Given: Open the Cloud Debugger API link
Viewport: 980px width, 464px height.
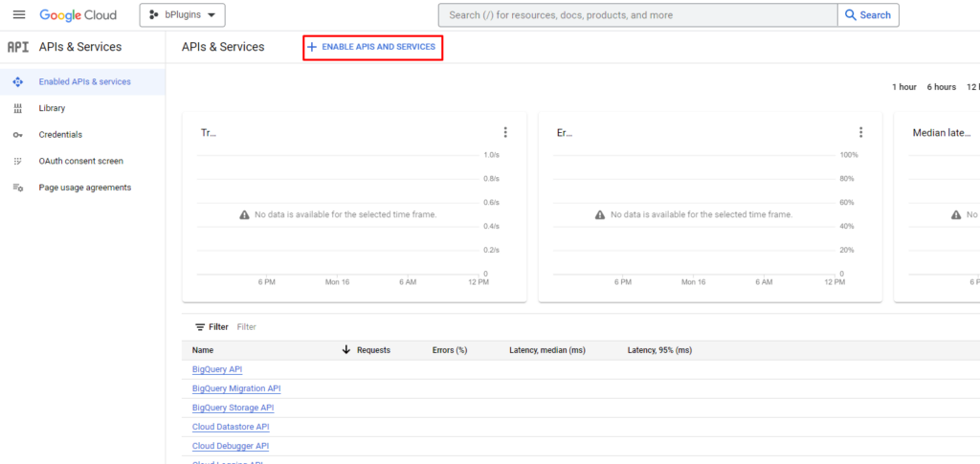Looking at the screenshot, I should coord(231,446).
